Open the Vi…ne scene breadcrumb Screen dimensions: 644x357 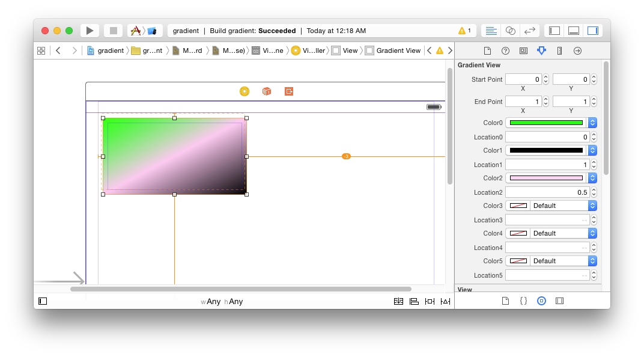click(x=267, y=50)
